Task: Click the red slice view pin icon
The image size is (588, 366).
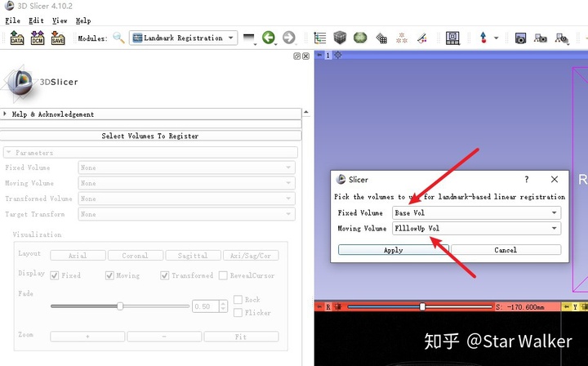Action: coord(319,306)
